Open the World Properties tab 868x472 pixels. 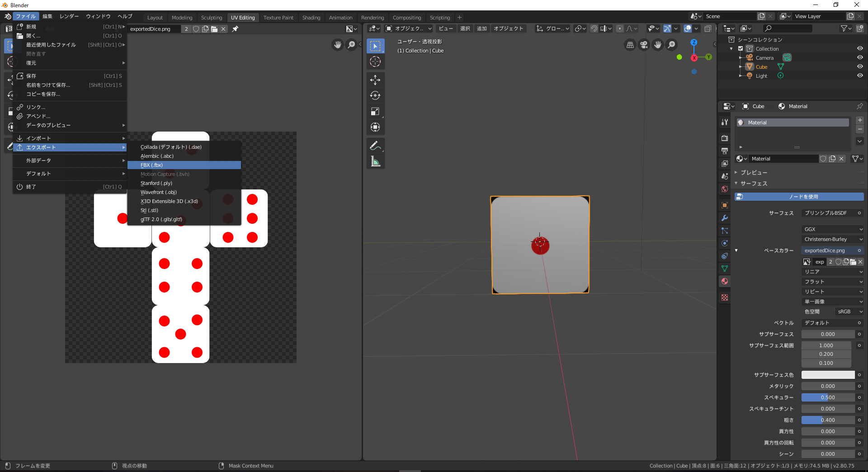[x=725, y=189]
